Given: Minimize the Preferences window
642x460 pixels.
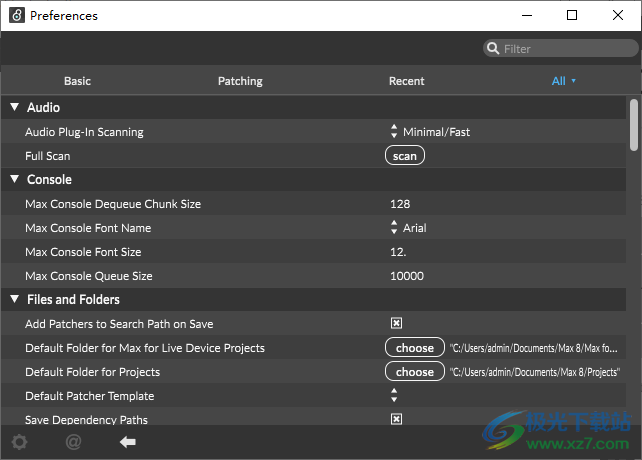Looking at the screenshot, I should pyautogui.click(x=527, y=15).
